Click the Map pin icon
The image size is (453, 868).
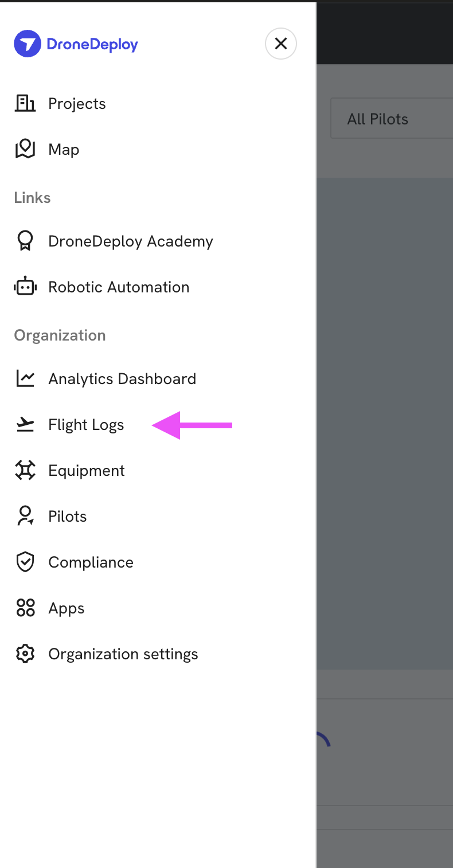[25, 149]
